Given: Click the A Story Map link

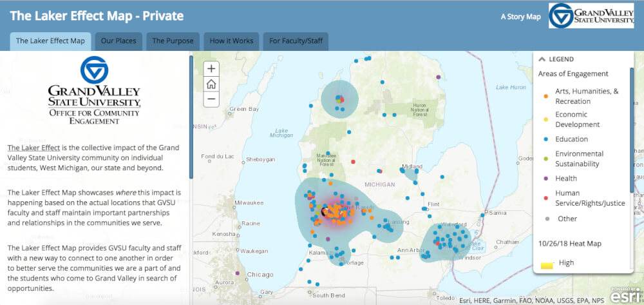Looking at the screenshot, I should tap(520, 17).
